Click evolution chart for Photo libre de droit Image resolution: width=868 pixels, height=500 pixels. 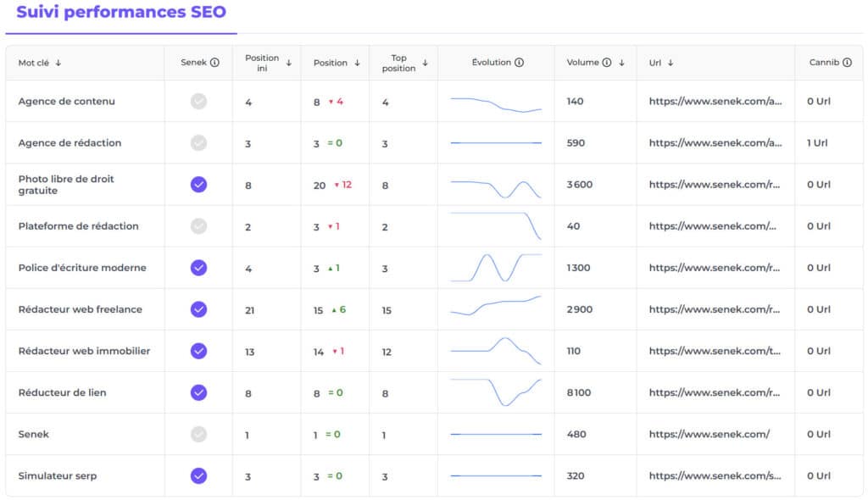click(x=496, y=189)
